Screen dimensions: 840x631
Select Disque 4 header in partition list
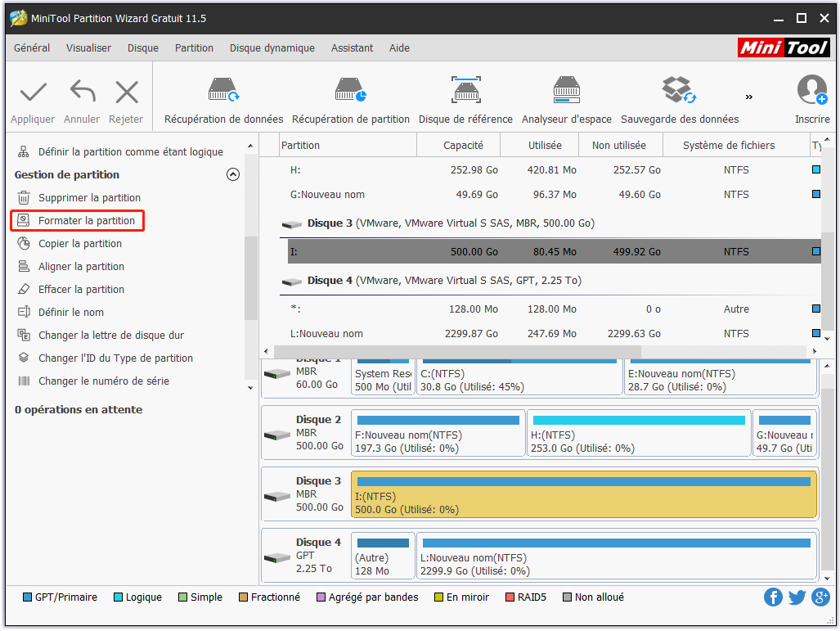coord(431,281)
